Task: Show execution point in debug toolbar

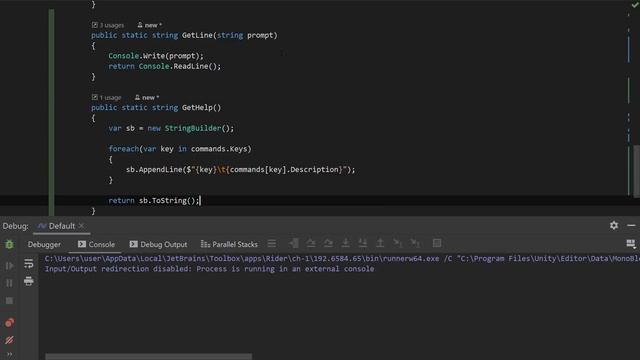Action: pos(294,244)
